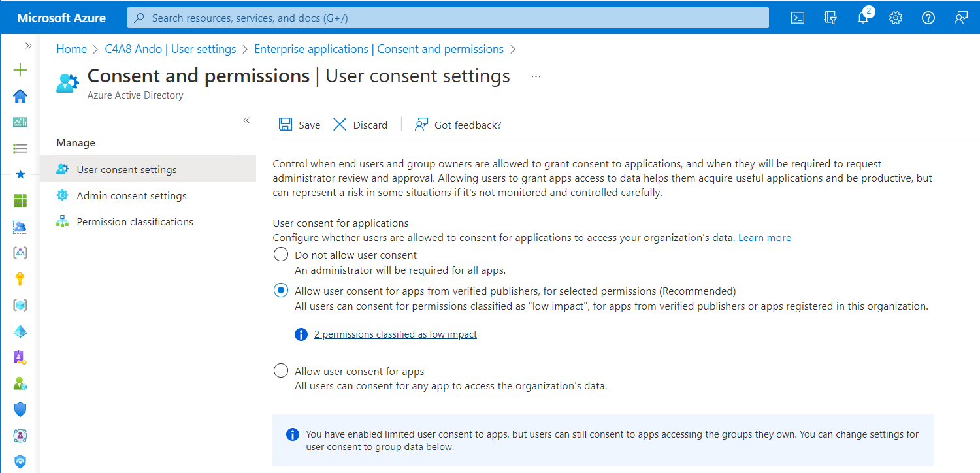
Task: Expand the left portal sidebar chevrons
Action: [x=28, y=46]
